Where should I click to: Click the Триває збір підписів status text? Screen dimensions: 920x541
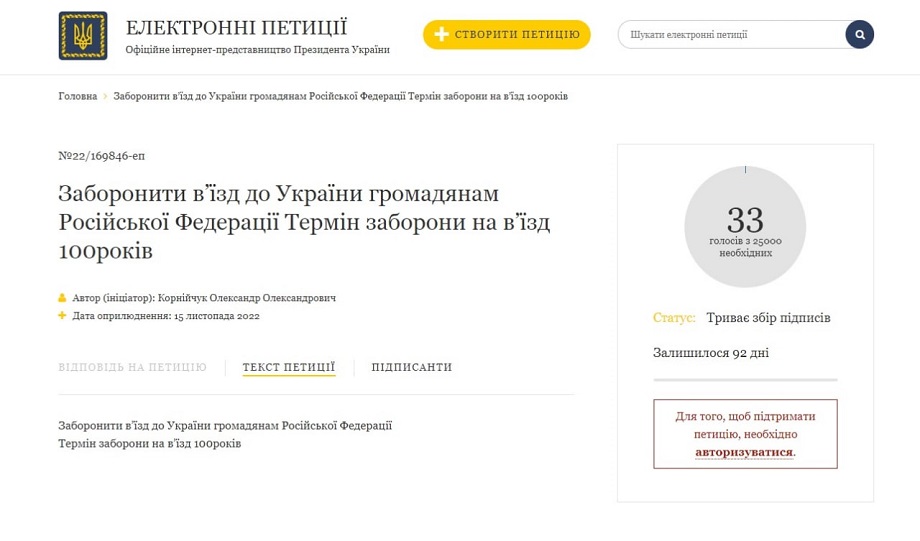[768, 318]
